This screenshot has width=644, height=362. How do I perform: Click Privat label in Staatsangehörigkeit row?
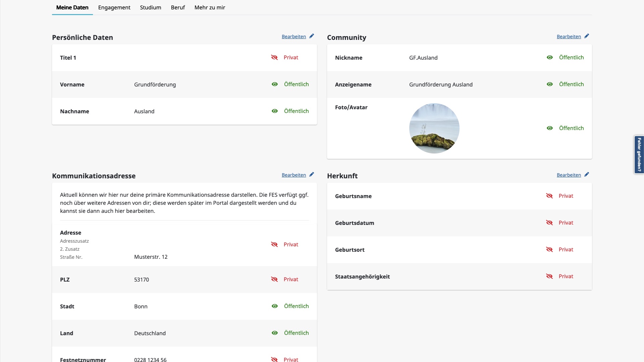click(x=566, y=276)
